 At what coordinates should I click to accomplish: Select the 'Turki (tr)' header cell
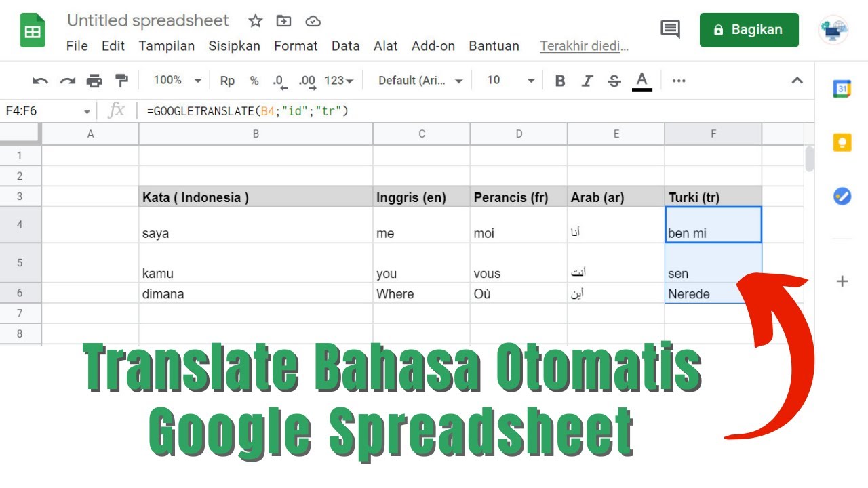point(713,197)
